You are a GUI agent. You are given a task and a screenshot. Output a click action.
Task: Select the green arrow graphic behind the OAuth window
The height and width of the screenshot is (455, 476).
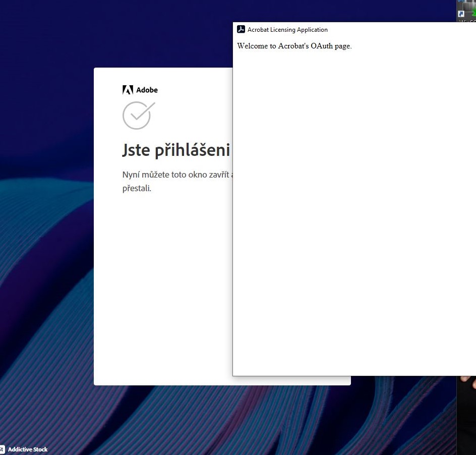(x=474, y=12)
